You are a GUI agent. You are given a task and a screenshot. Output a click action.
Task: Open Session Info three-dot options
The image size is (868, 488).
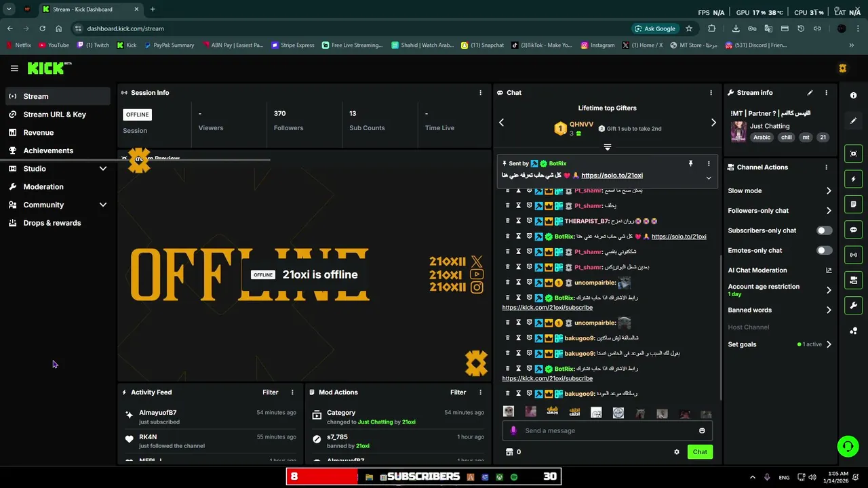480,93
